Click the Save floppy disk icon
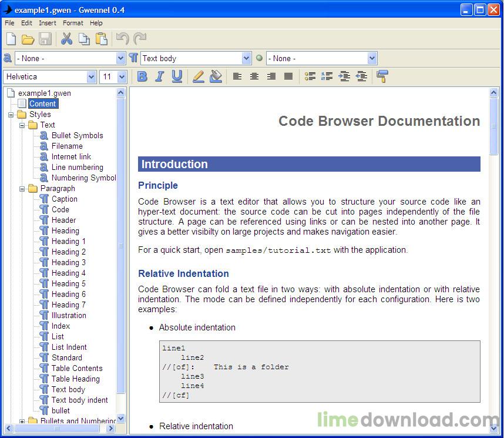Image resolution: width=504 pixels, height=438 pixels. pyautogui.click(x=45, y=39)
